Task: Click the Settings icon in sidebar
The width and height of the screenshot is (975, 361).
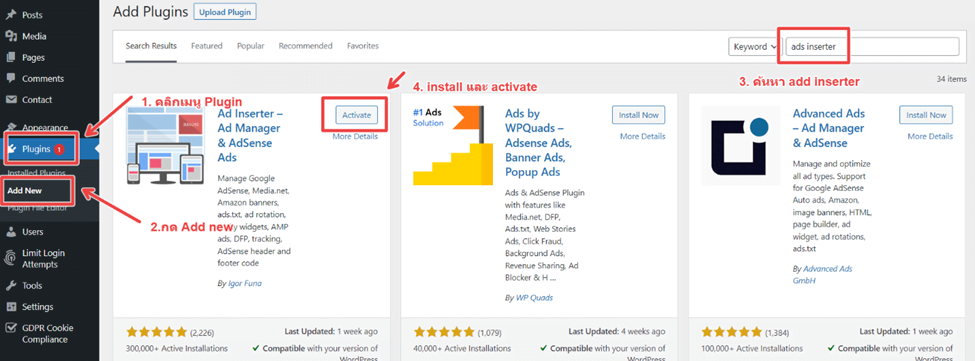Action: pos(11,306)
